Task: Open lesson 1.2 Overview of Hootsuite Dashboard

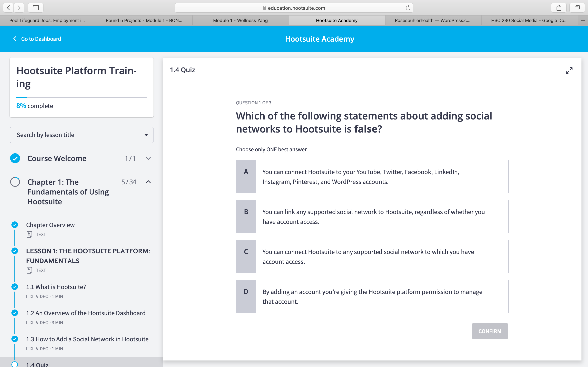Action: 86,313
